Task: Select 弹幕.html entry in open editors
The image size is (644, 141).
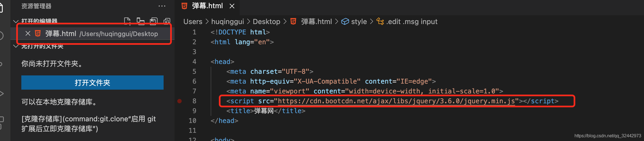Action: 92,34
